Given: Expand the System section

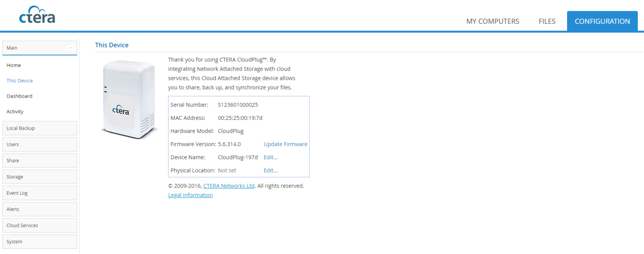Looking at the screenshot, I should pyautogui.click(x=40, y=242).
